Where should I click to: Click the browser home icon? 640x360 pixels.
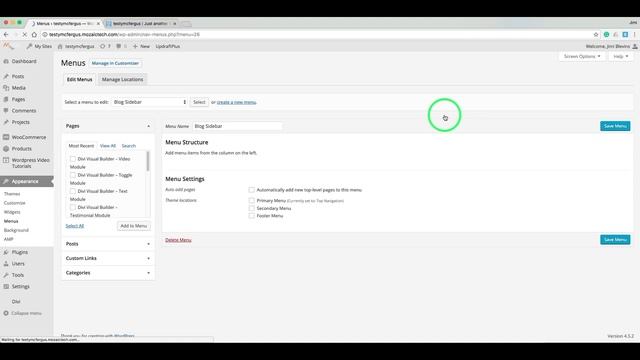point(34,35)
